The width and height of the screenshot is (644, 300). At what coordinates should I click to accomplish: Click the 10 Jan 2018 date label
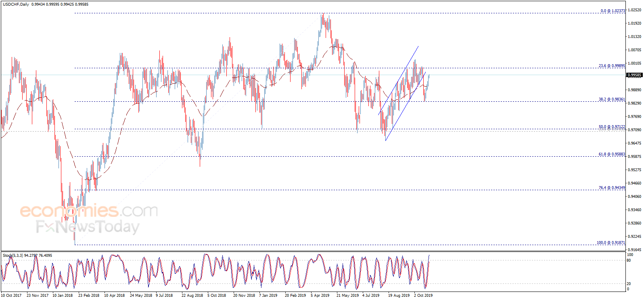(x=63, y=296)
